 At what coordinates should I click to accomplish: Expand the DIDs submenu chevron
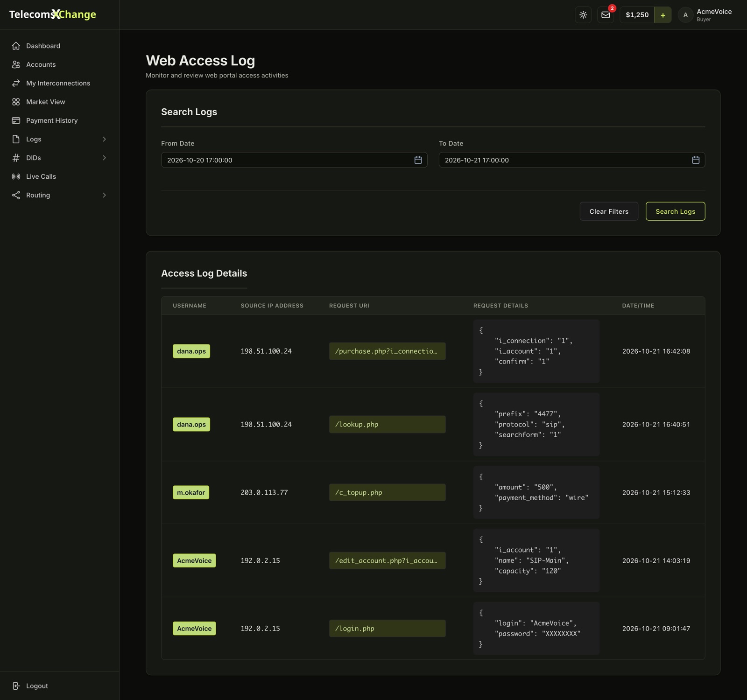point(104,158)
